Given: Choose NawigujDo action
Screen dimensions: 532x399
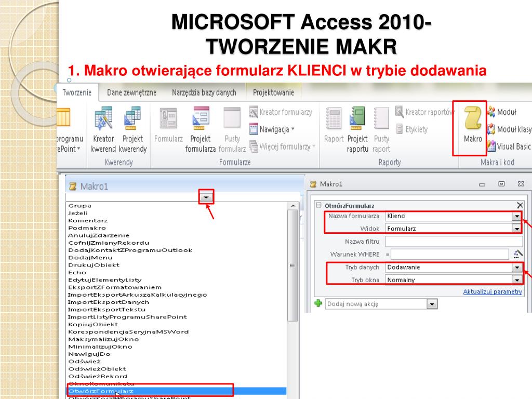Looking at the screenshot, I should tap(89, 354).
